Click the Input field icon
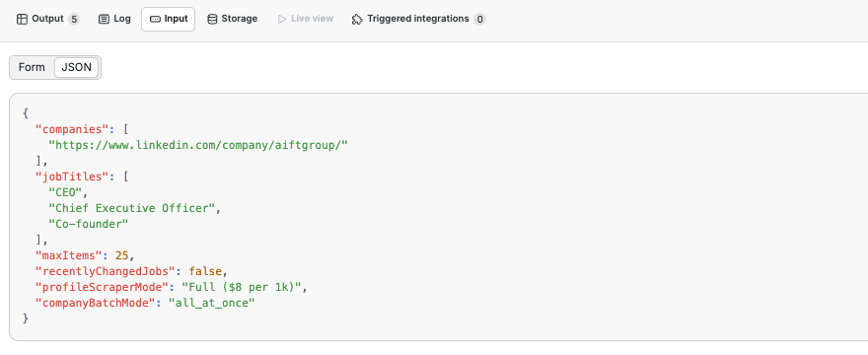868x355 pixels. point(155,19)
